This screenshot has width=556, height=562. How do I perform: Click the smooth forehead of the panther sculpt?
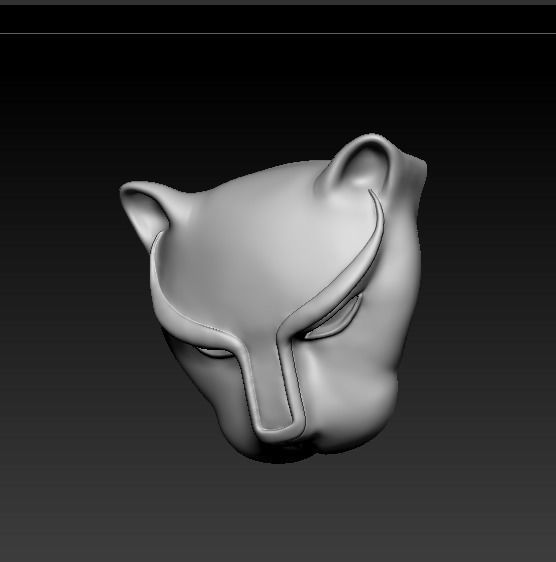tap(265, 251)
